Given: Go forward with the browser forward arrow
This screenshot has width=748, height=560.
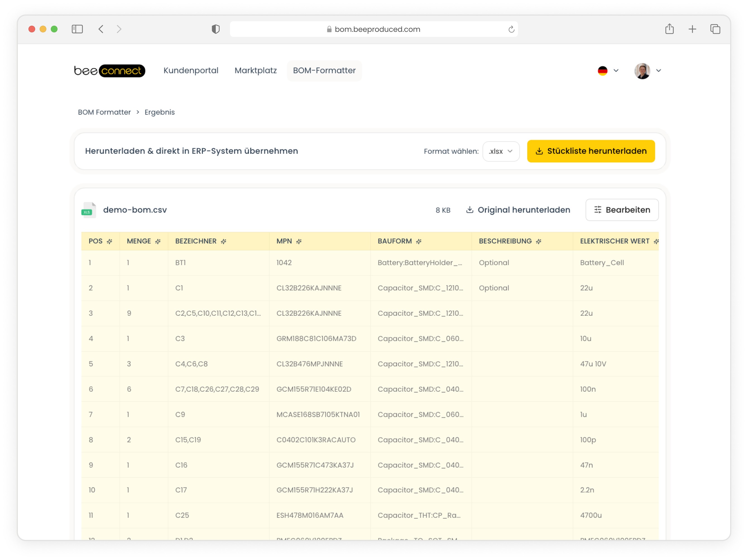Looking at the screenshot, I should click(x=119, y=29).
